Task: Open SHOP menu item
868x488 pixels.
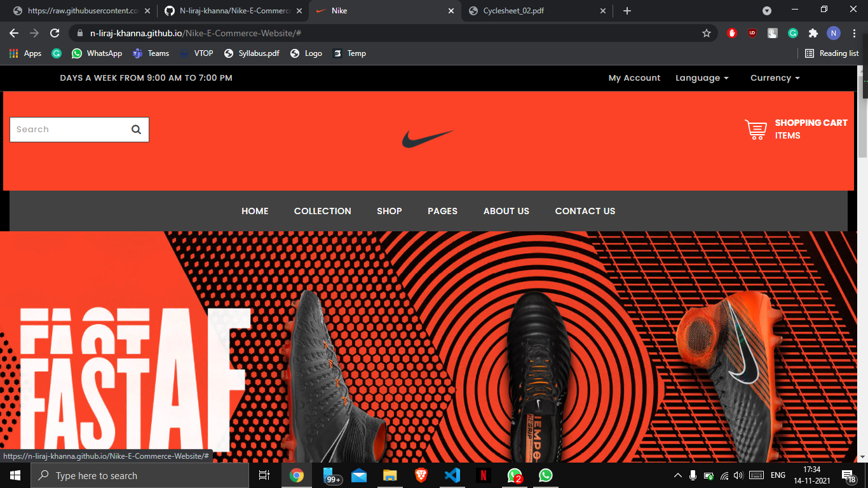Action: [x=389, y=211]
